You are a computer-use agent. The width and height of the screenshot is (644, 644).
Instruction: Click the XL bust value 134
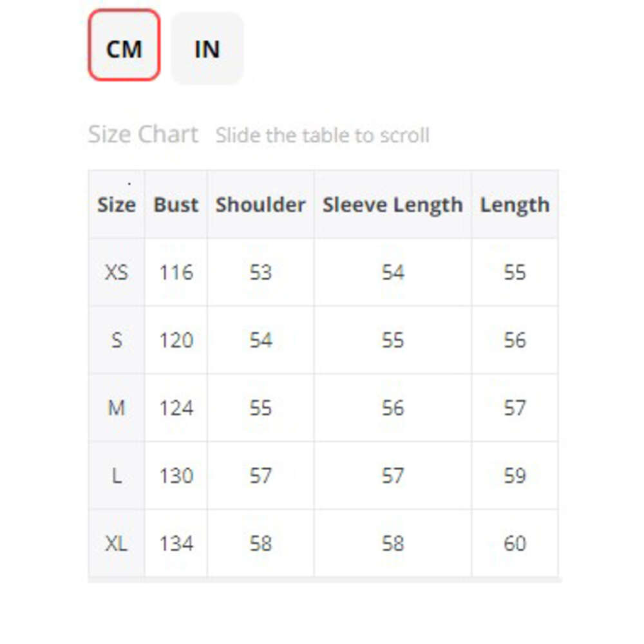(176, 544)
